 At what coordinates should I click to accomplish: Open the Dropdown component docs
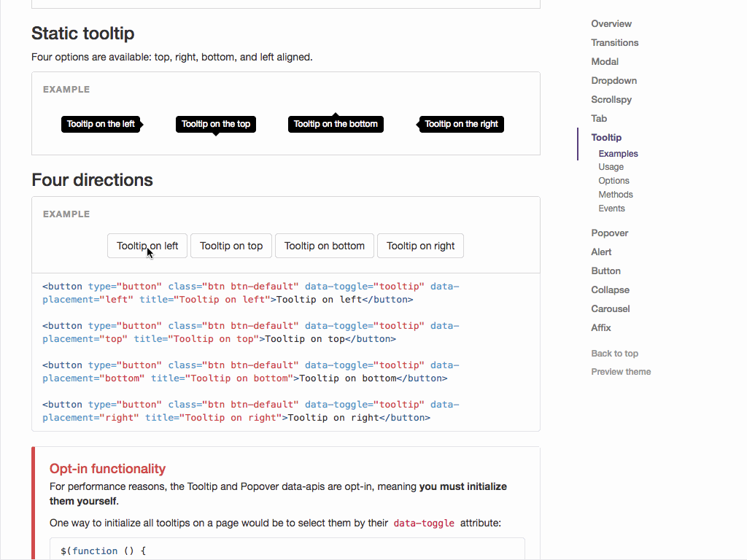(614, 80)
